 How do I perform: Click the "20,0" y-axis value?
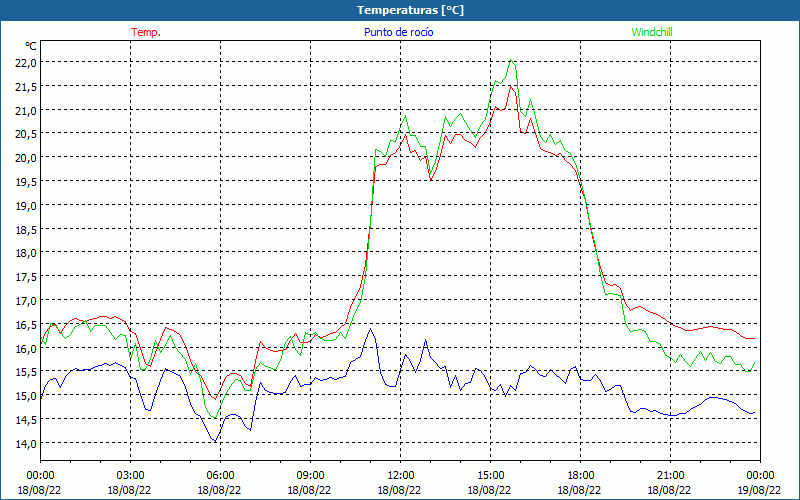point(27,158)
